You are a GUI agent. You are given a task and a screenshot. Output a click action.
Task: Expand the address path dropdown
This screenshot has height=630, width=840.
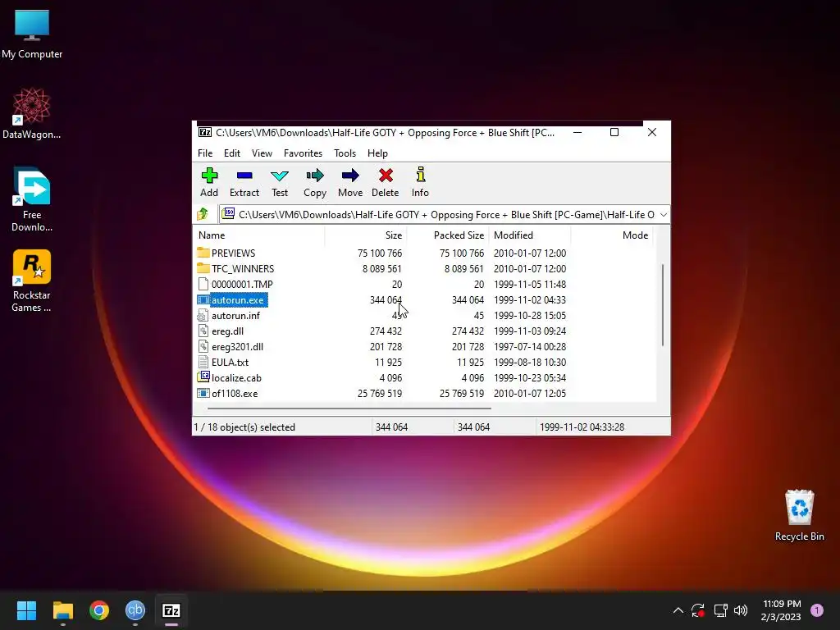pos(663,214)
